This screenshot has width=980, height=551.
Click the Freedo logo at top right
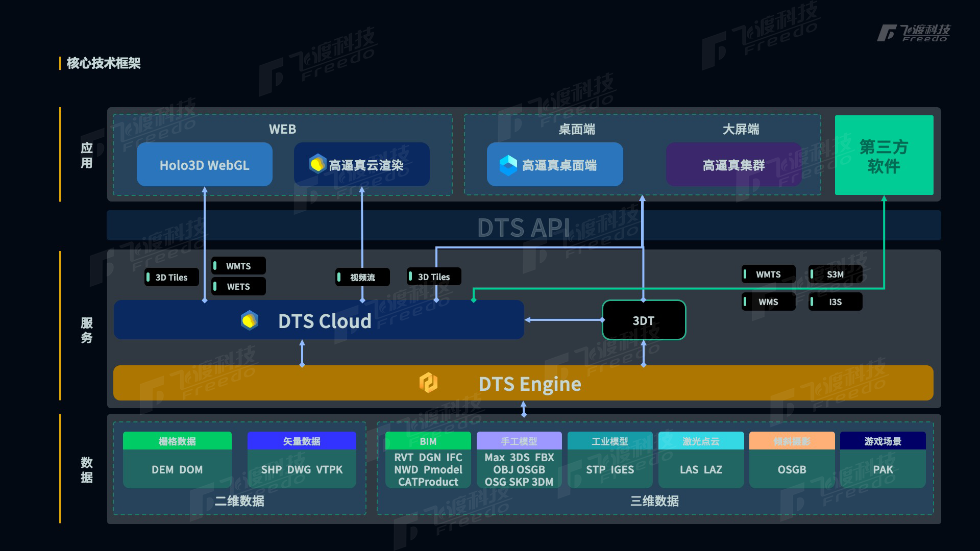pyautogui.click(x=914, y=33)
